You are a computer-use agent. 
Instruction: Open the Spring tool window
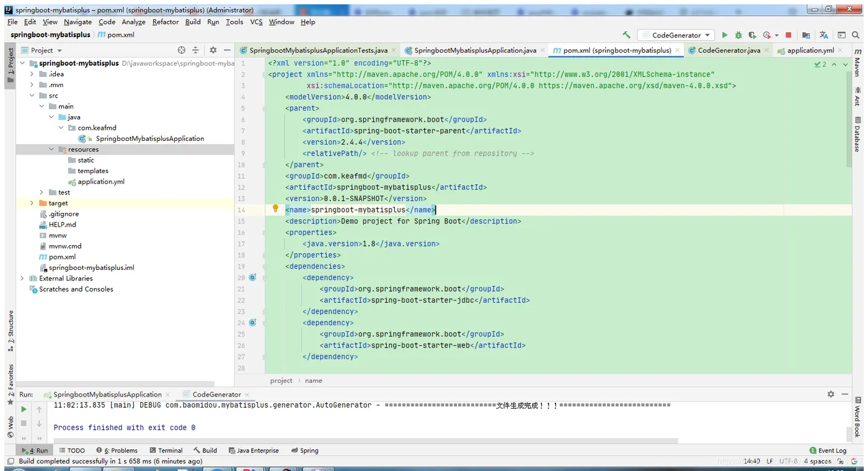tap(304, 451)
